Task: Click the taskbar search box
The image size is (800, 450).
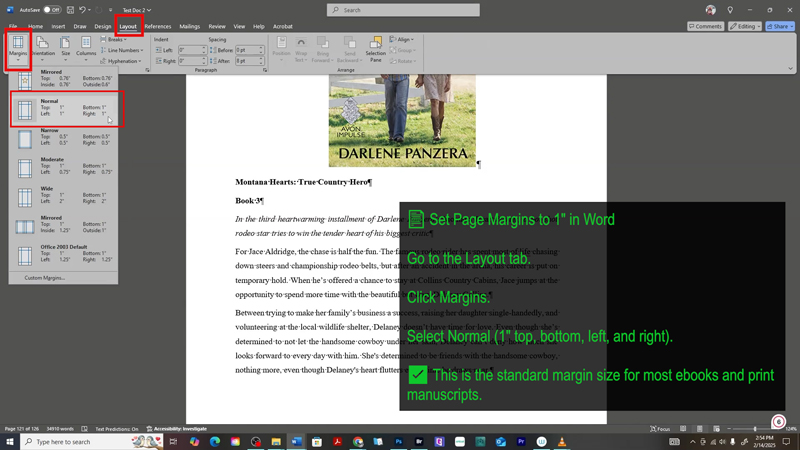Action: click(92, 442)
